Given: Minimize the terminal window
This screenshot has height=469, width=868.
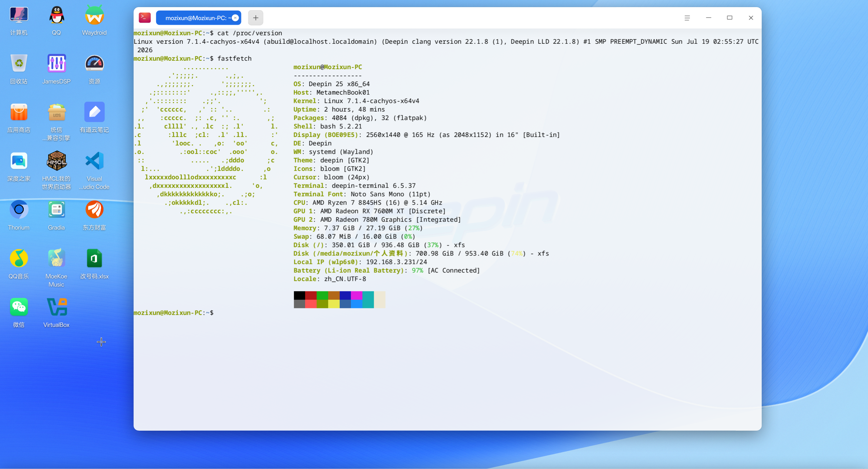Looking at the screenshot, I should click(x=708, y=18).
